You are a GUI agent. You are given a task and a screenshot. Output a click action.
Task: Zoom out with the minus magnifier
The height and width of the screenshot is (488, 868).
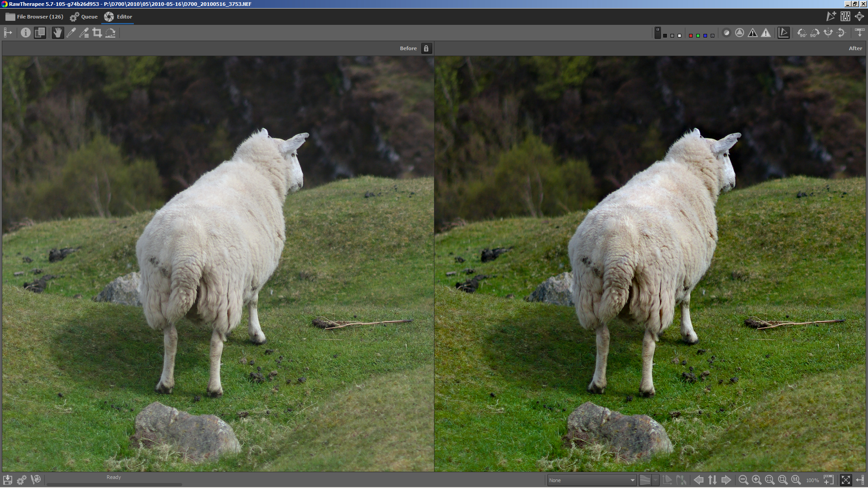pyautogui.click(x=743, y=480)
